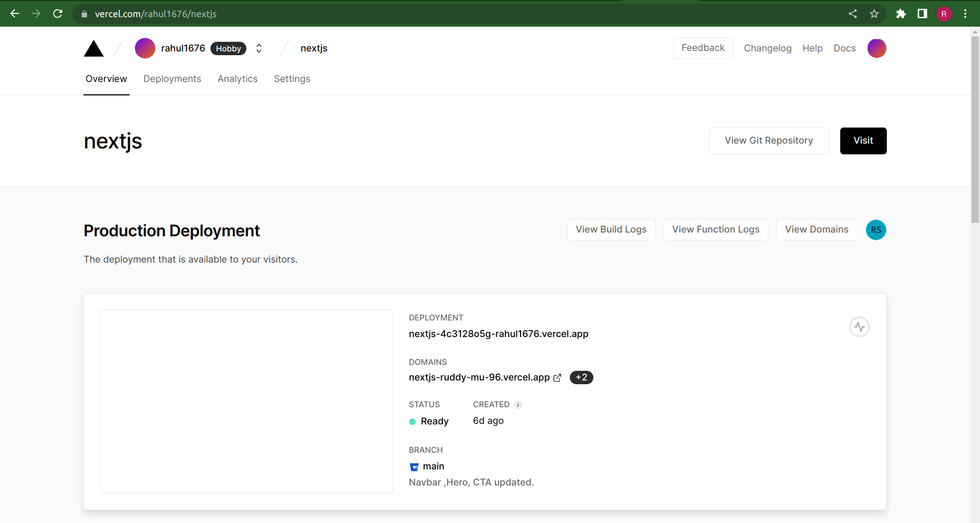Open the nextjs-4c3128o5g deployment URL

tap(499, 334)
